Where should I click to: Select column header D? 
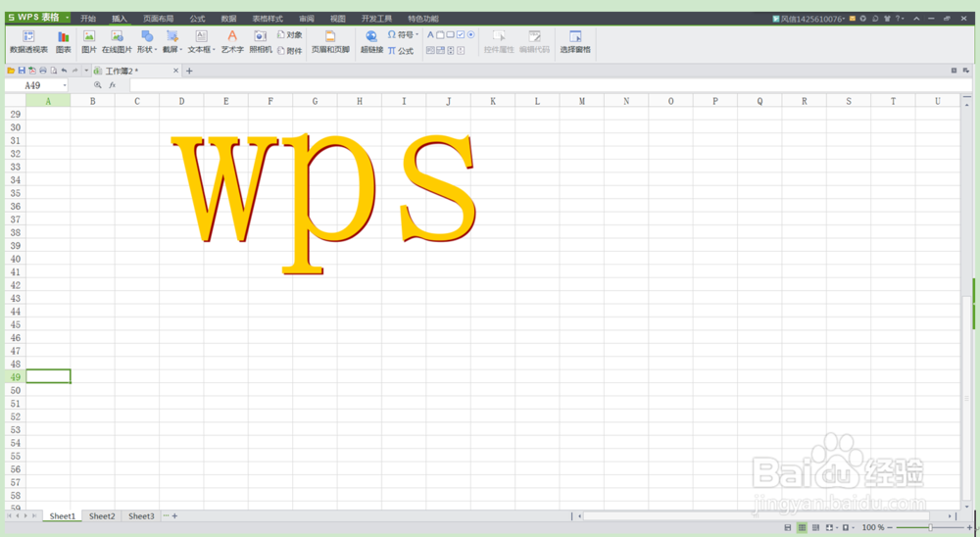(181, 101)
